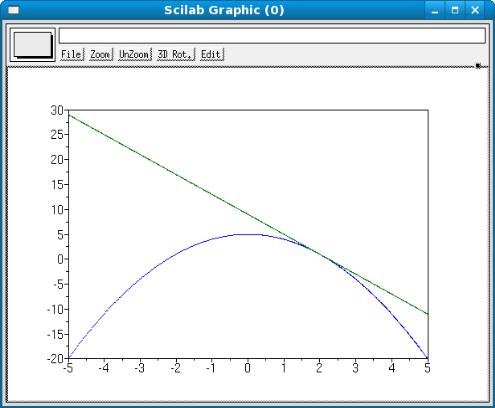
Task: Click the y-axis label 20
Action: tap(57, 160)
